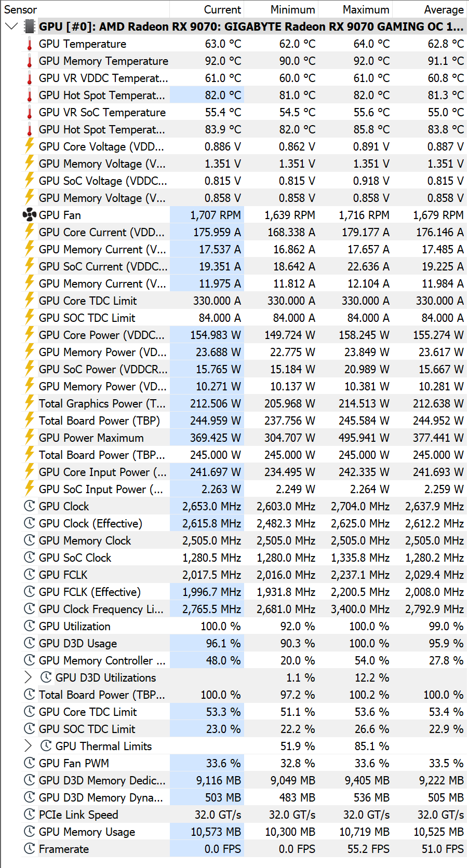Screen dimensions: 469x868
Task: Click the fan icon beside GPU Fan
Action: [30, 215]
